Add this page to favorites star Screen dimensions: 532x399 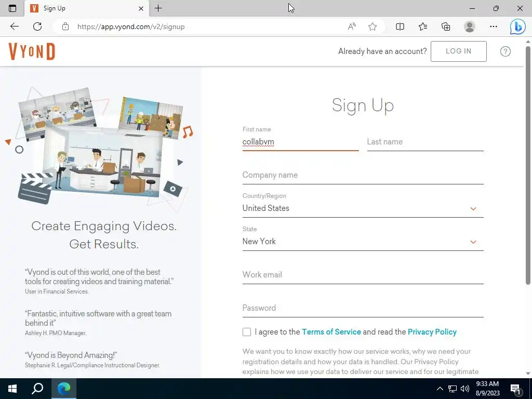(372, 26)
